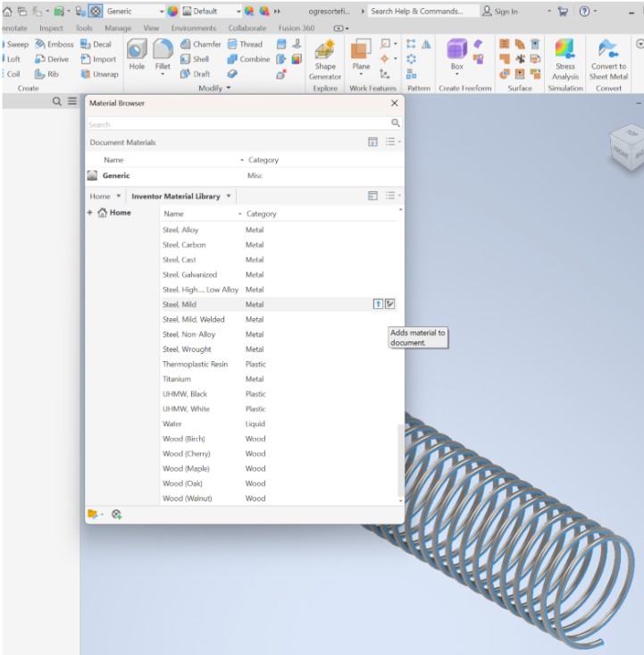Switch to the Tools tab
This screenshot has height=655, width=644.
coord(84,28)
